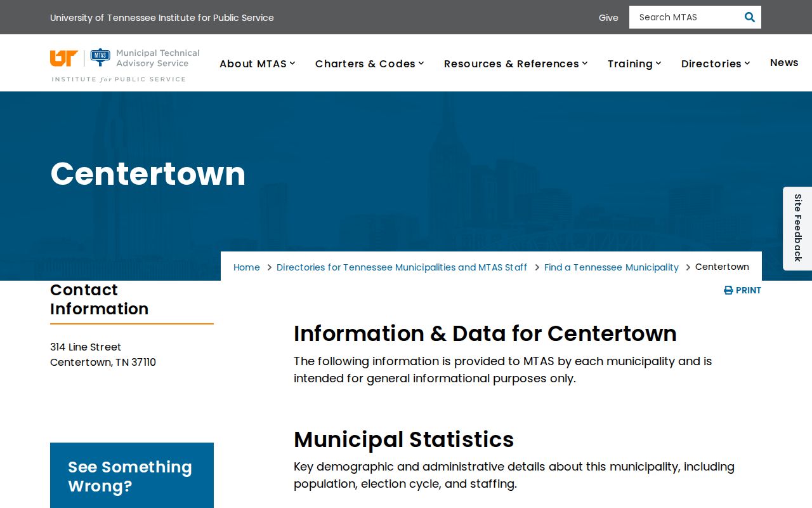Viewport: 812px width, 508px height.
Task: Click the Give link
Action: 608,18
